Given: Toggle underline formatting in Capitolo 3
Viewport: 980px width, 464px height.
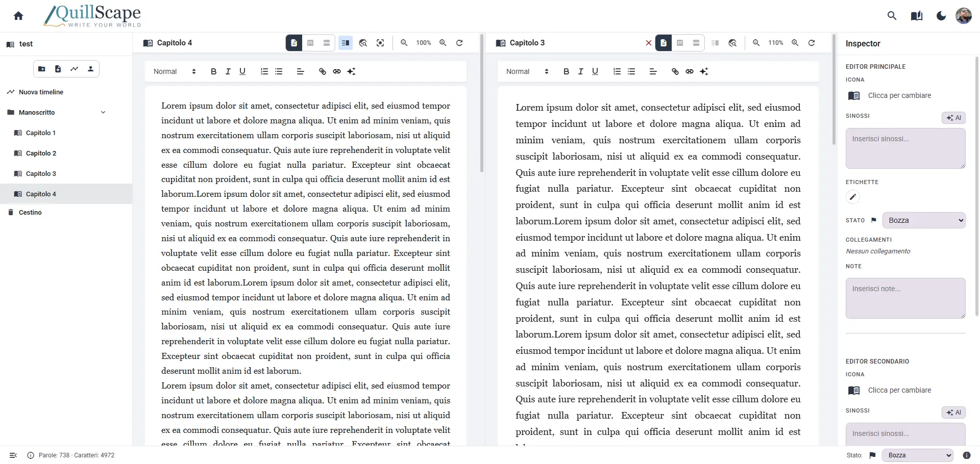Looking at the screenshot, I should click(x=595, y=71).
